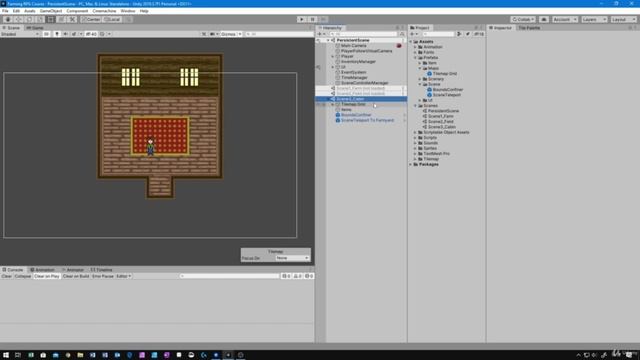This screenshot has height=360, width=640.
Task: Select the Rect Transform tool
Action: [x=51, y=19]
